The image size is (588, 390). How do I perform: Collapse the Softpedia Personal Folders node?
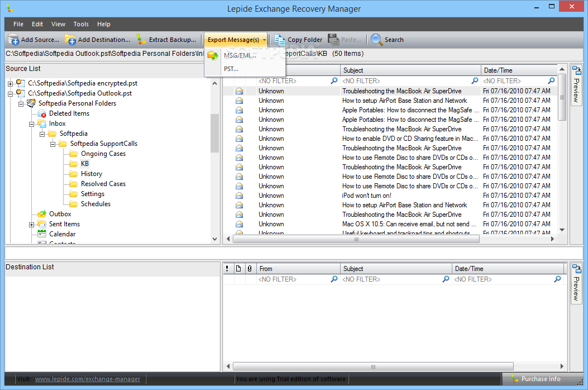tap(21, 104)
